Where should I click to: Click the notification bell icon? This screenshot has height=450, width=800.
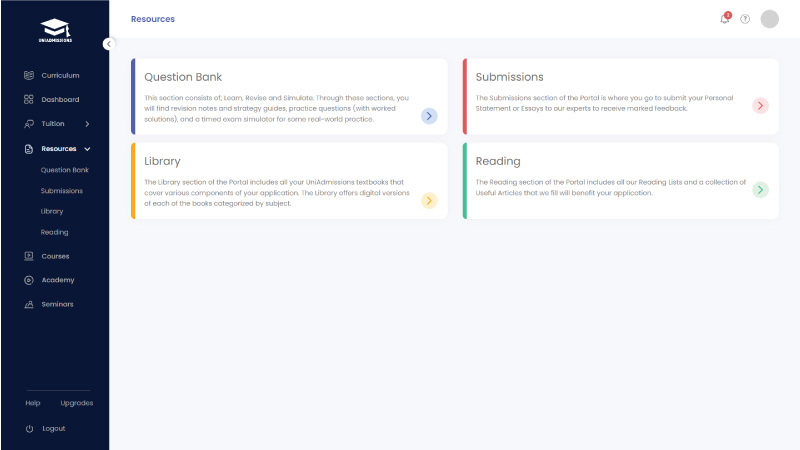(724, 19)
